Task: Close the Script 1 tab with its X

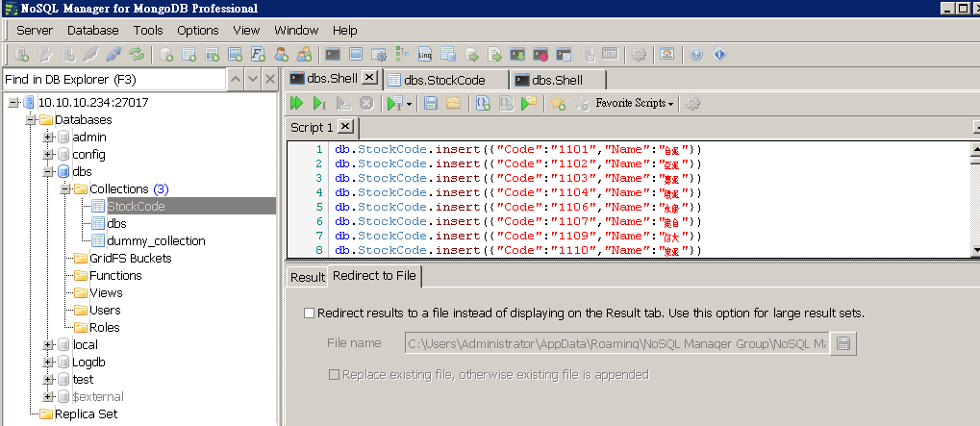Action: [x=345, y=127]
